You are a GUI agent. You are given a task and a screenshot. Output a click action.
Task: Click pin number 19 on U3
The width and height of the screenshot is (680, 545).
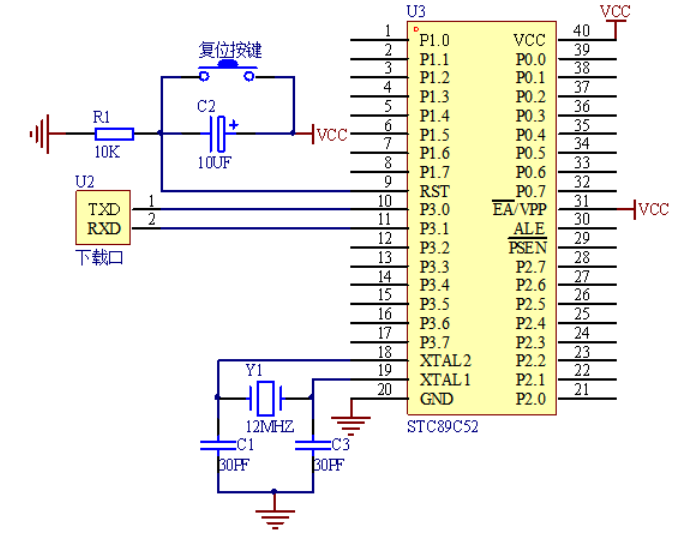385,370
